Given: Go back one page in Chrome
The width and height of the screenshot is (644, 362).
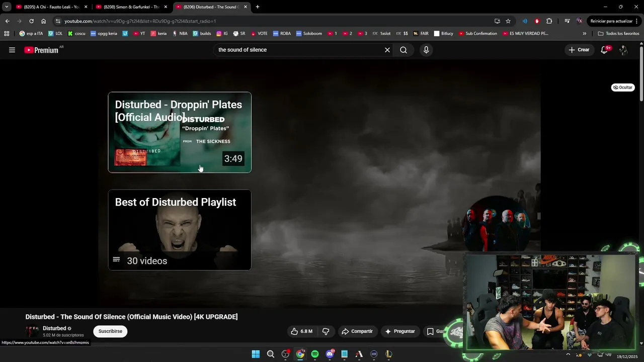Looking at the screenshot, I should [7, 21].
